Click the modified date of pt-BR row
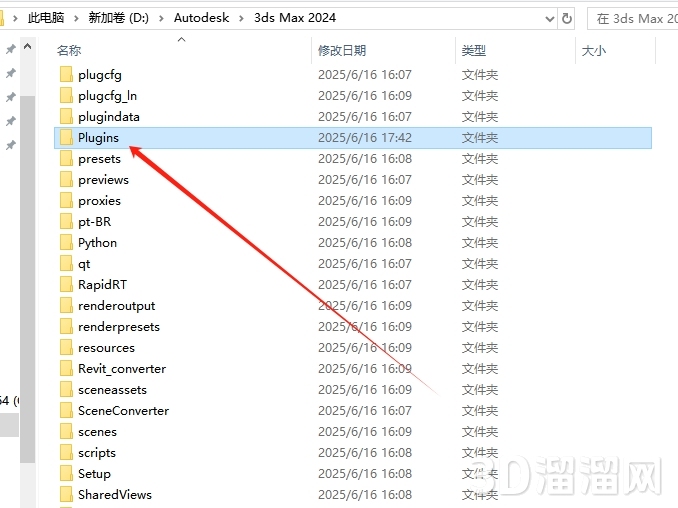The width and height of the screenshot is (678, 508). 365,221
